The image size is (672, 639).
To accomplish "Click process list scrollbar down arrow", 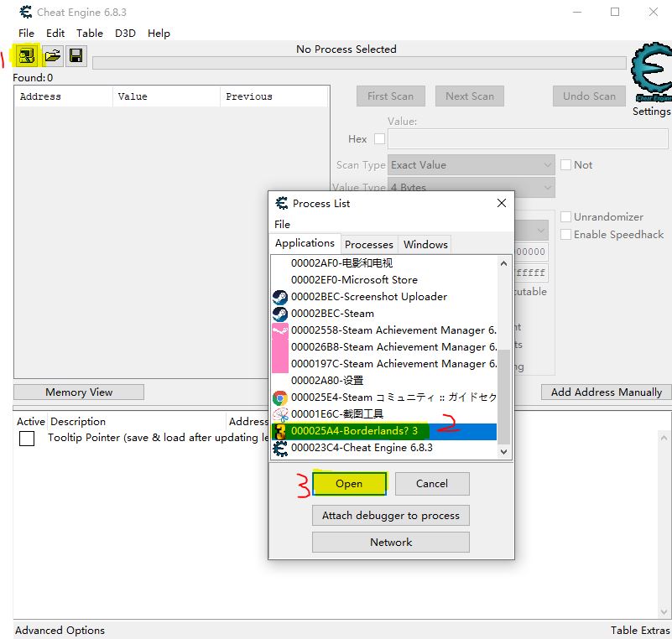I will tap(504, 451).
